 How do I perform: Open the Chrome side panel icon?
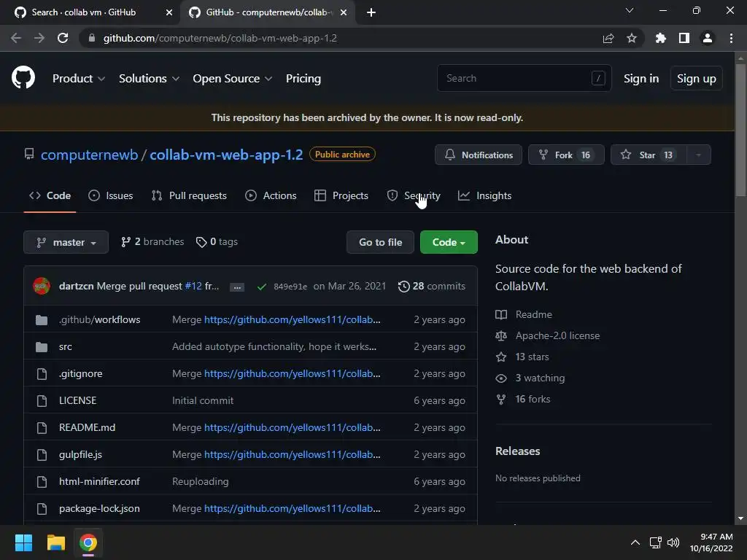684,38
